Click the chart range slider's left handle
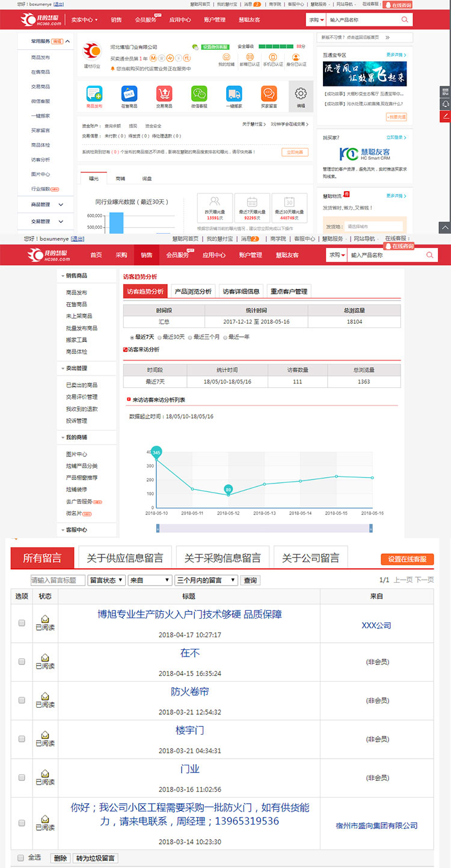 pos(158,528)
